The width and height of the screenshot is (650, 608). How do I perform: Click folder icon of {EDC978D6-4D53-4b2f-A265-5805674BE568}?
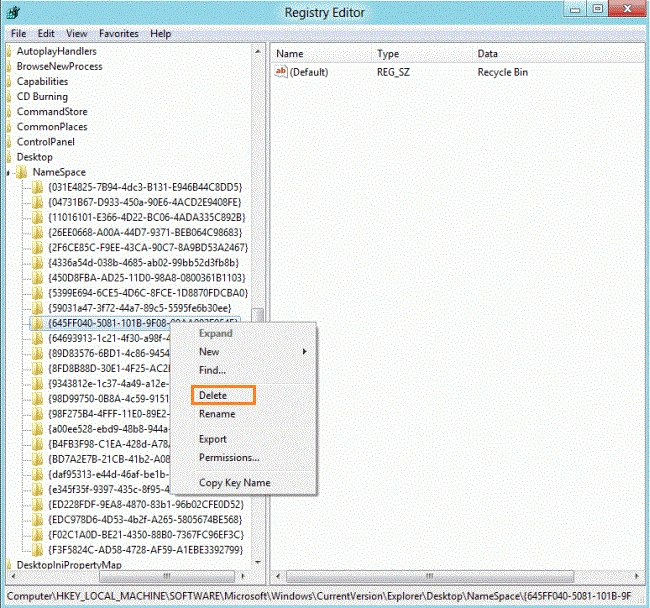[x=37, y=520]
